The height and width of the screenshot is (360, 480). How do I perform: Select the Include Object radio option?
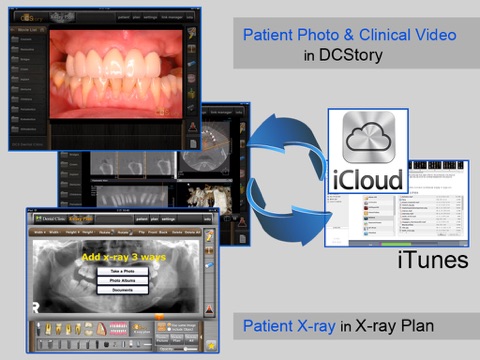click(169, 329)
